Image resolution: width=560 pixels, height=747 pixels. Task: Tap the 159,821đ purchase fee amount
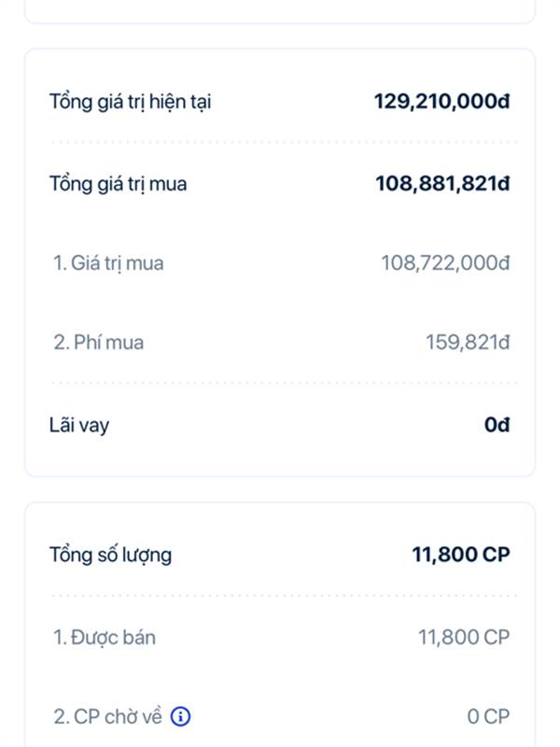tap(468, 342)
